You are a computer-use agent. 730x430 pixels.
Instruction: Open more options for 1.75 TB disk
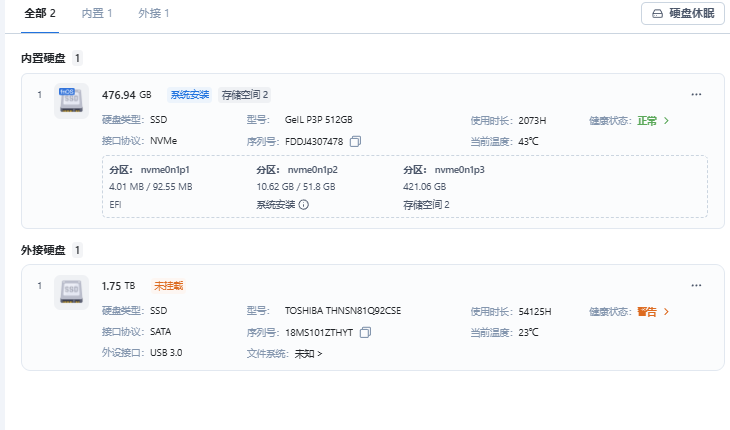click(x=696, y=286)
